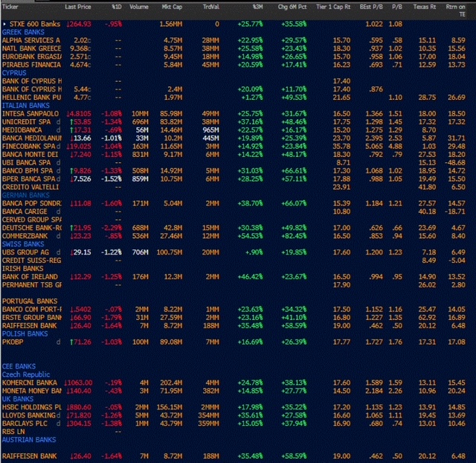Select the ITALIAN BANKS section heading
Screen dimensions: 476x463
26,105
